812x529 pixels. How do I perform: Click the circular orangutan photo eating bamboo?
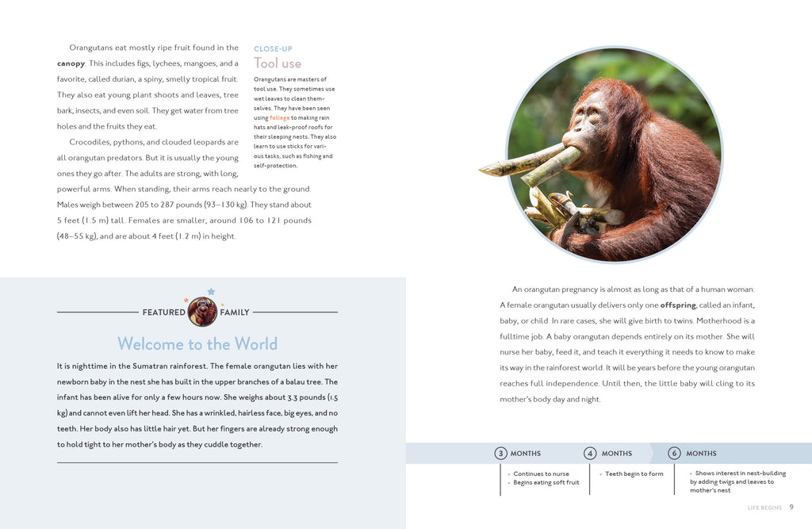tap(615, 155)
